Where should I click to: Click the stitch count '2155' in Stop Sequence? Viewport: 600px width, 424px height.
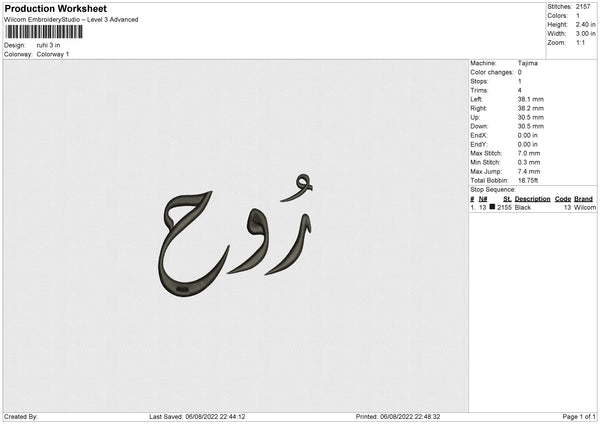click(x=504, y=207)
